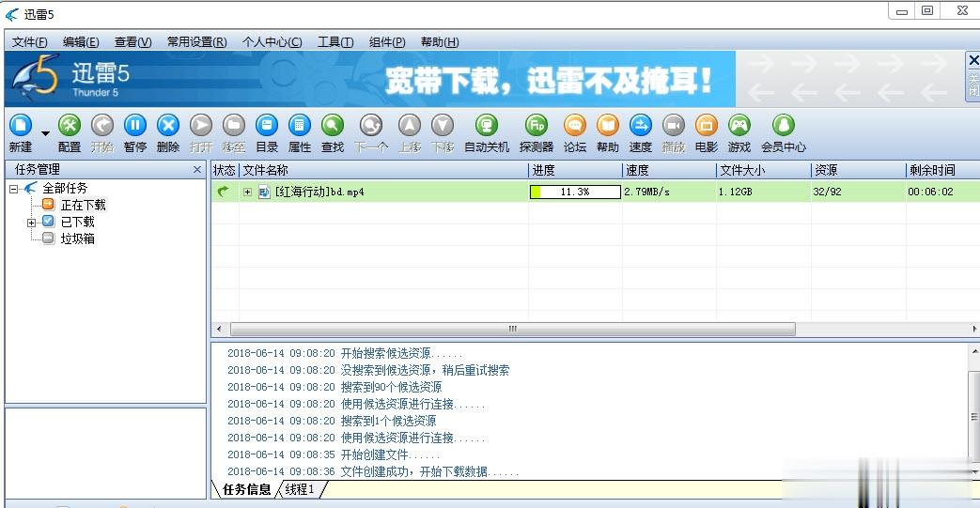Click the 开始 start button icon
This screenshot has width=980, height=508.
pos(101,126)
